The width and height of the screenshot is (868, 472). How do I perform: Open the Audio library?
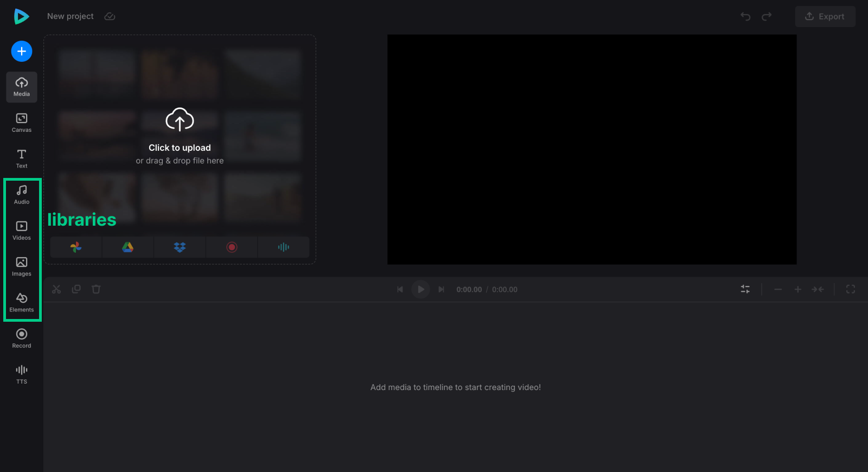[x=22, y=195]
